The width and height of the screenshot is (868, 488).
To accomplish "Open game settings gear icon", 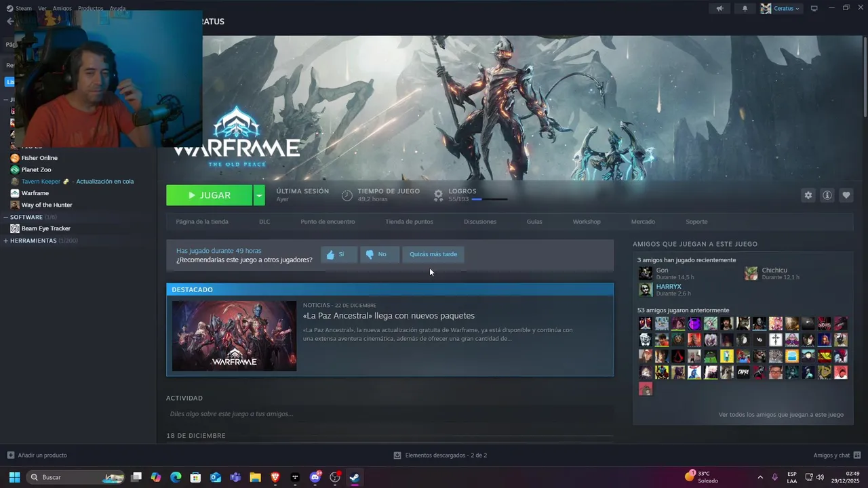I will tap(808, 195).
